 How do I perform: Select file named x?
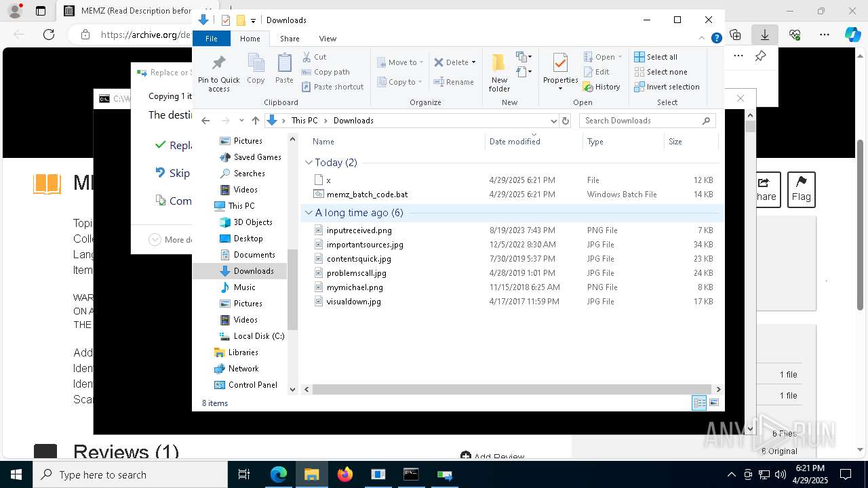click(x=328, y=180)
